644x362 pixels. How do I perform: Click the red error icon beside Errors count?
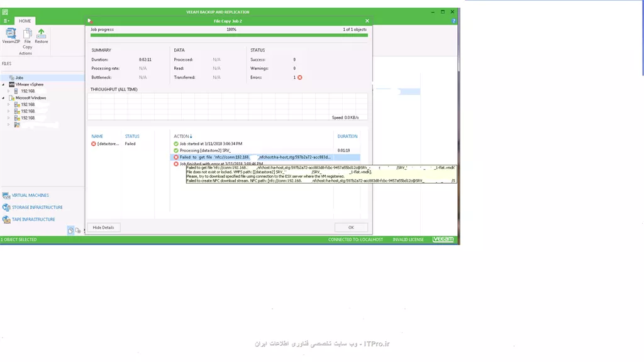(300, 77)
